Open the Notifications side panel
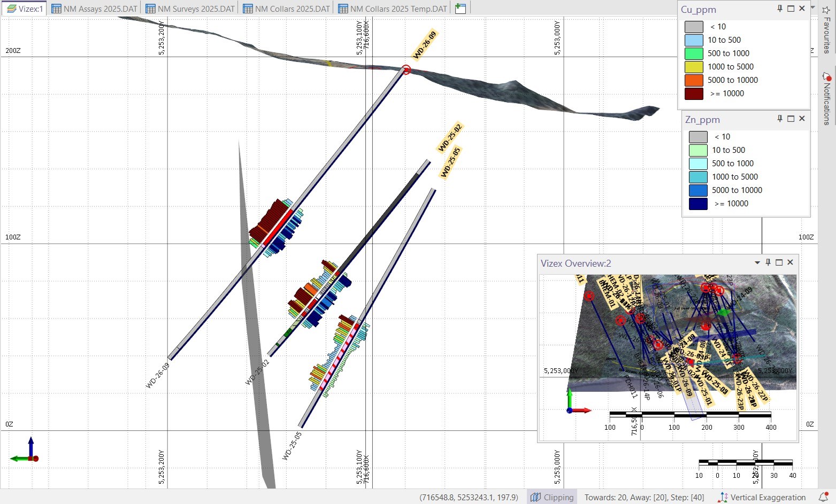This screenshot has height=504, width=836. (x=827, y=99)
